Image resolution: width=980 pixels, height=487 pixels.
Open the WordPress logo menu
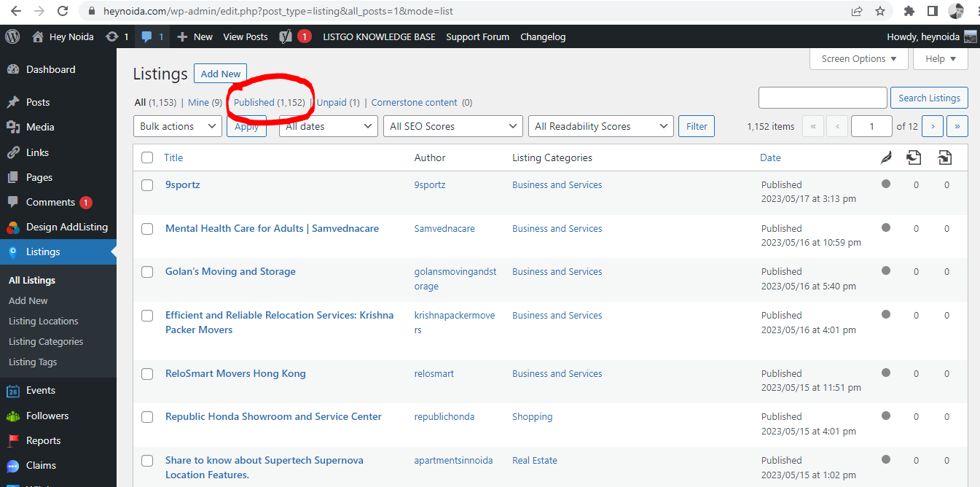click(x=12, y=36)
